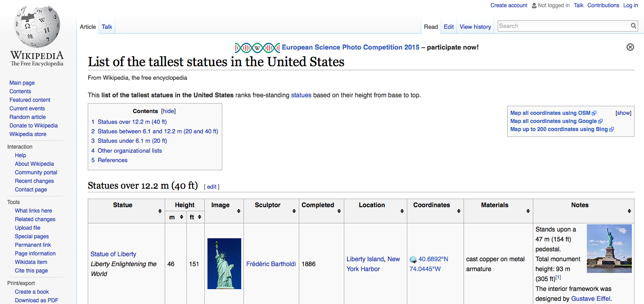
Task: Sort table by Location column
Action: pyautogui.click(x=402, y=211)
